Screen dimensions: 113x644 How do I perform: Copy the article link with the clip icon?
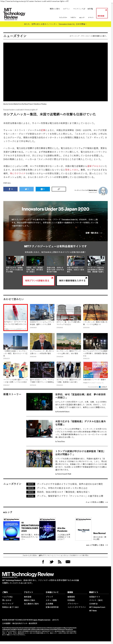(59, 189)
